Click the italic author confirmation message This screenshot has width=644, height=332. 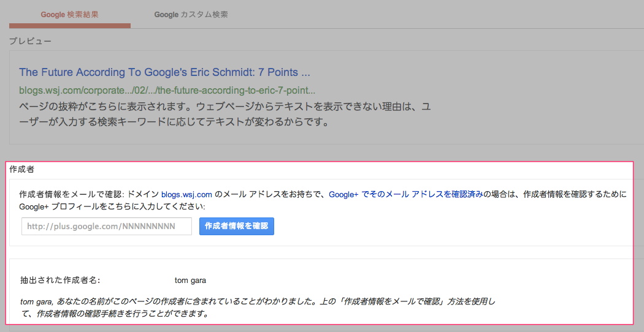click(258, 308)
